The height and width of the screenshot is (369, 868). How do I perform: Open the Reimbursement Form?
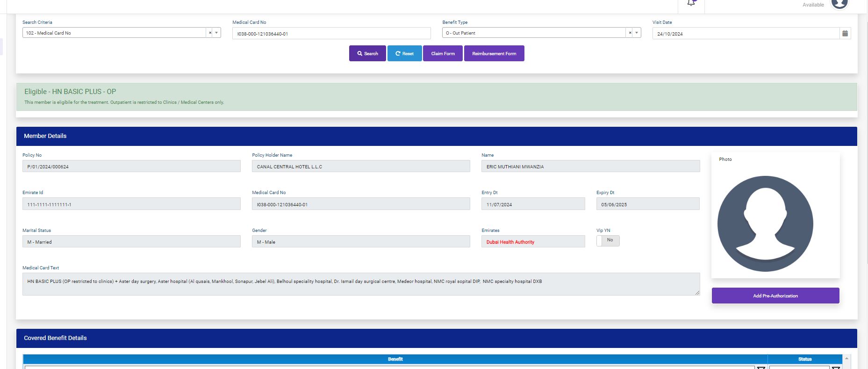click(494, 53)
